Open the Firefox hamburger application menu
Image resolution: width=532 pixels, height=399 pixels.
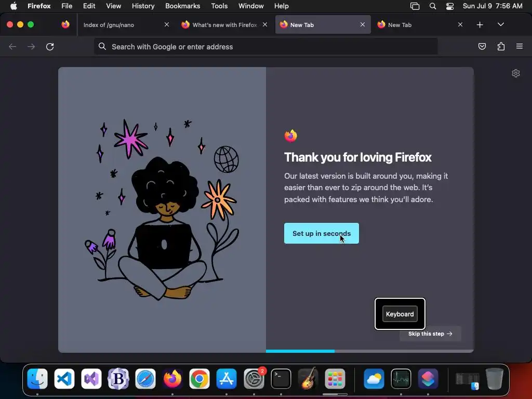coord(520,46)
